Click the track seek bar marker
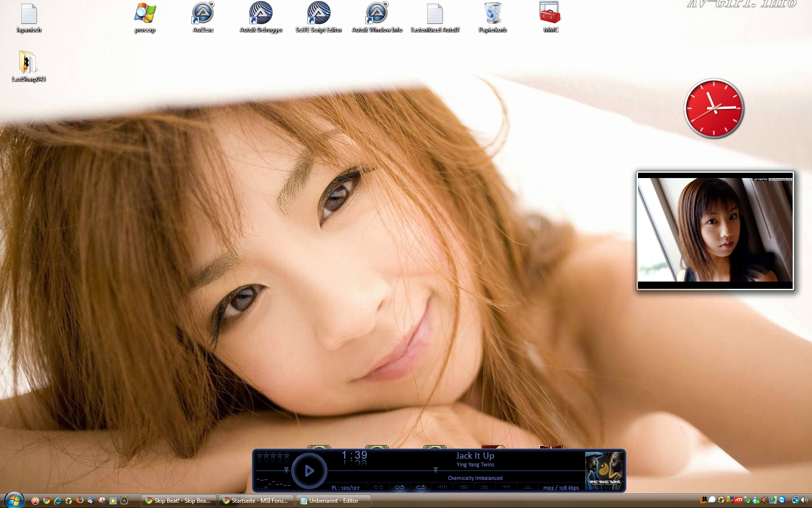The width and height of the screenshot is (812, 508). tap(435, 470)
